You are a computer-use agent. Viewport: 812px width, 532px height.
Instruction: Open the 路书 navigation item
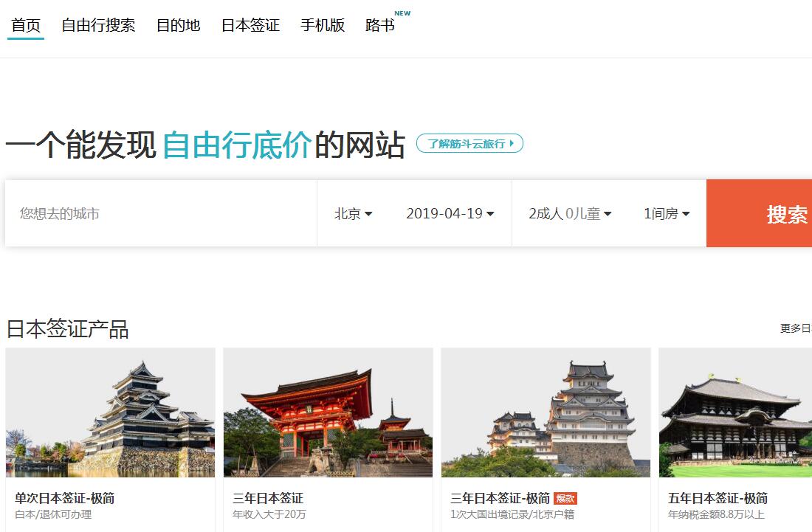pos(379,25)
